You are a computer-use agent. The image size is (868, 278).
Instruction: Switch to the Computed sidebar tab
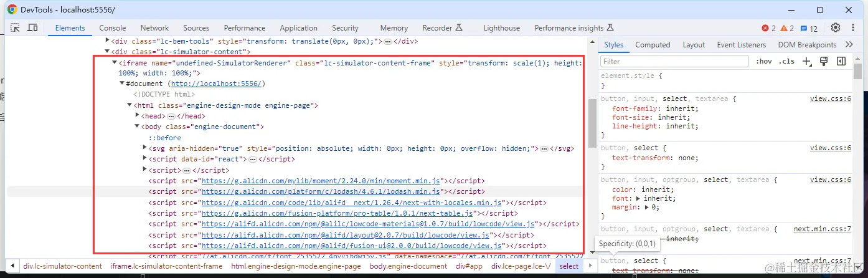(653, 45)
